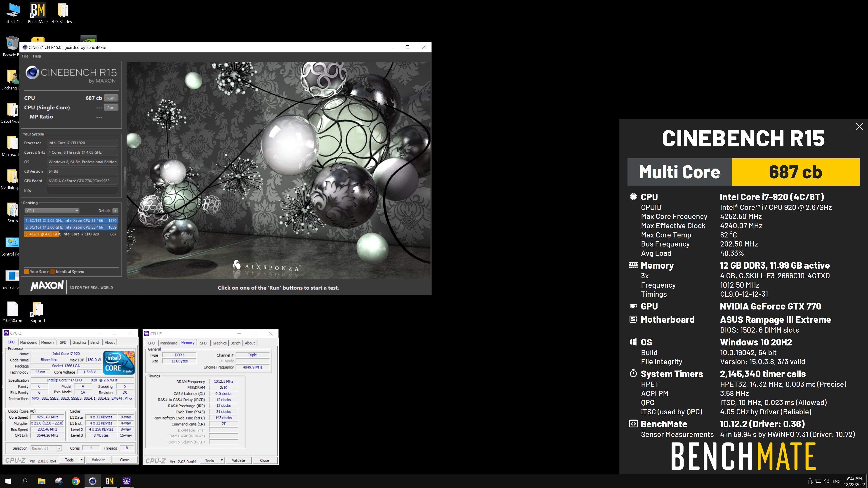Select the nvflash.exe desktop icon
This screenshot has height=488, width=868.
(12, 279)
